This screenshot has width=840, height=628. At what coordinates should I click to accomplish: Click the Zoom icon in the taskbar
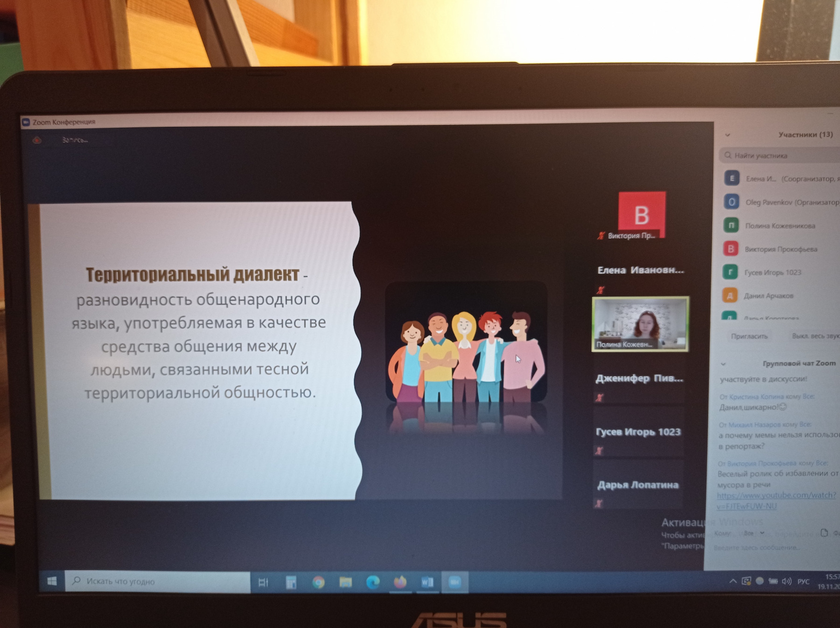pyautogui.click(x=455, y=582)
